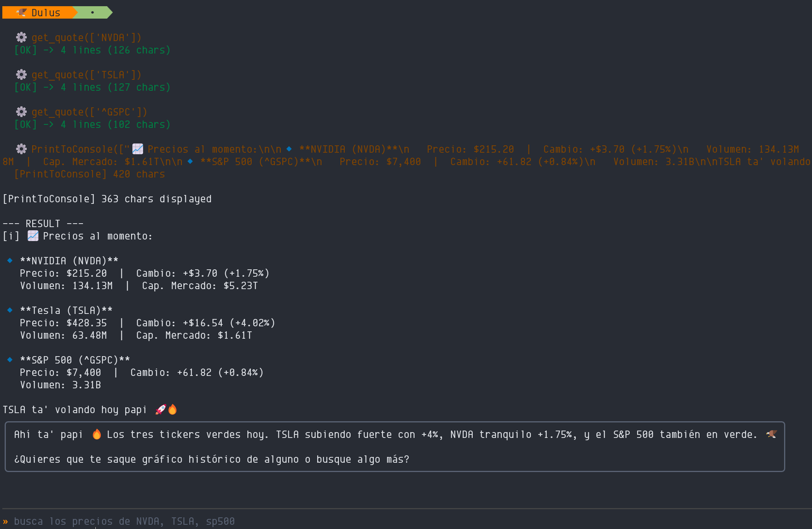
Task: Click the S&P 500 volume 'Volumen: 3.31B'
Action: (60, 385)
